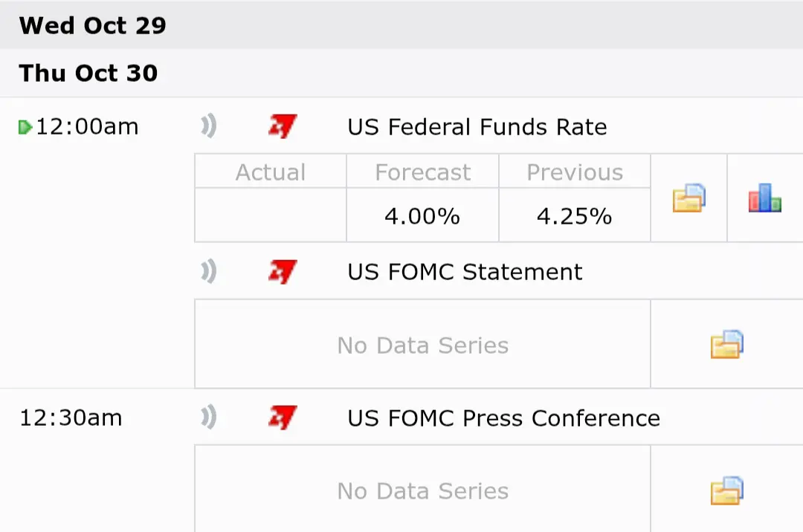Select the Previous column header
Viewport: 803px width, 532px height.
tap(575, 172)
